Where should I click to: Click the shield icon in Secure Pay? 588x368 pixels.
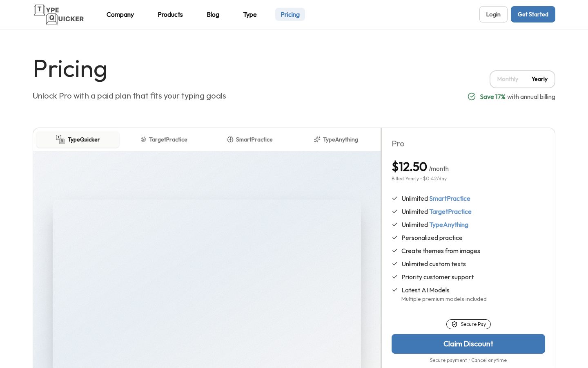(454, 324)
